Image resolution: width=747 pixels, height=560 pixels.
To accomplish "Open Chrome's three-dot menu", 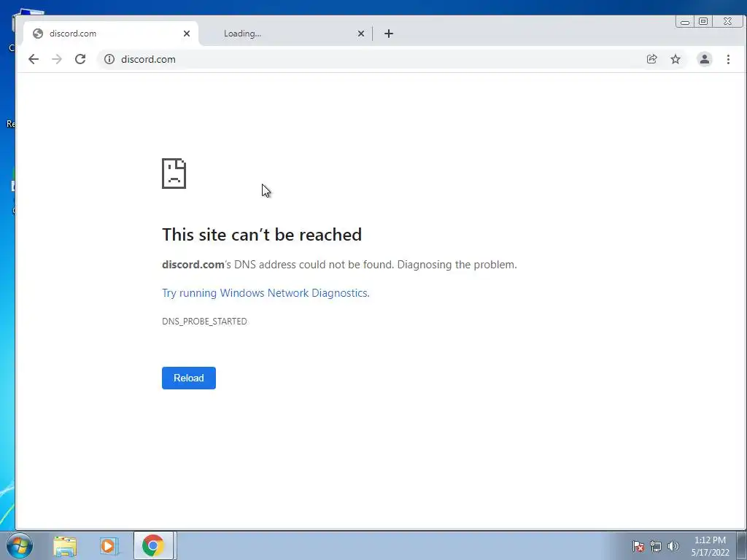I will click(728, 59).
